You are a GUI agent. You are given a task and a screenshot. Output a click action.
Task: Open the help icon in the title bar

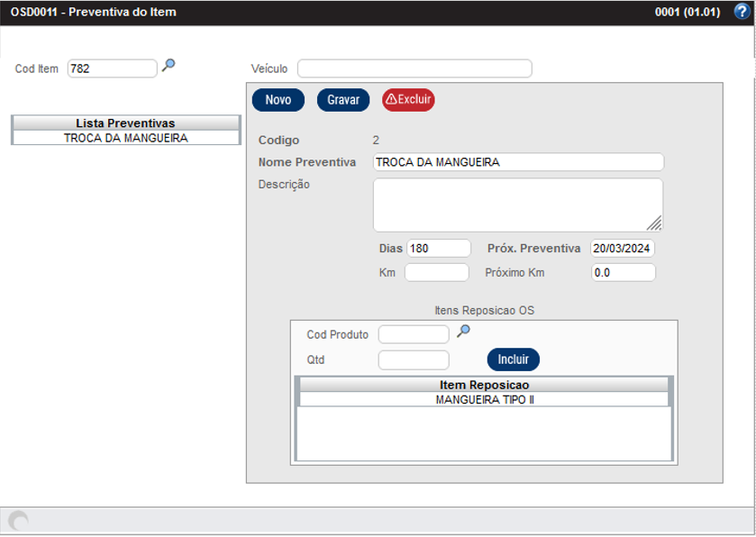pyautogui.click(x=742, y=12)
